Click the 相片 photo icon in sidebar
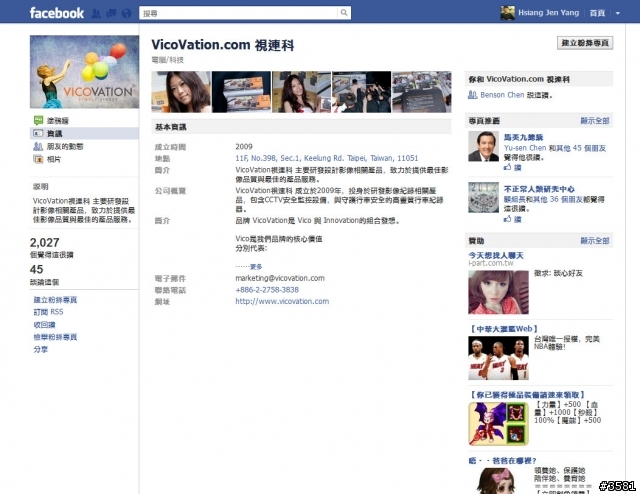This screenshot has width=640, height=494. [38, 159]
